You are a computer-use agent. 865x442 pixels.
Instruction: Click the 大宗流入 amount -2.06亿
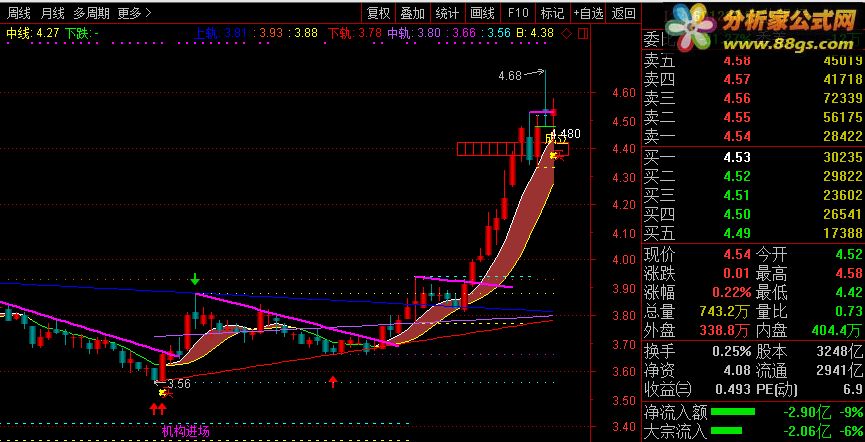[x=809, y=430]
